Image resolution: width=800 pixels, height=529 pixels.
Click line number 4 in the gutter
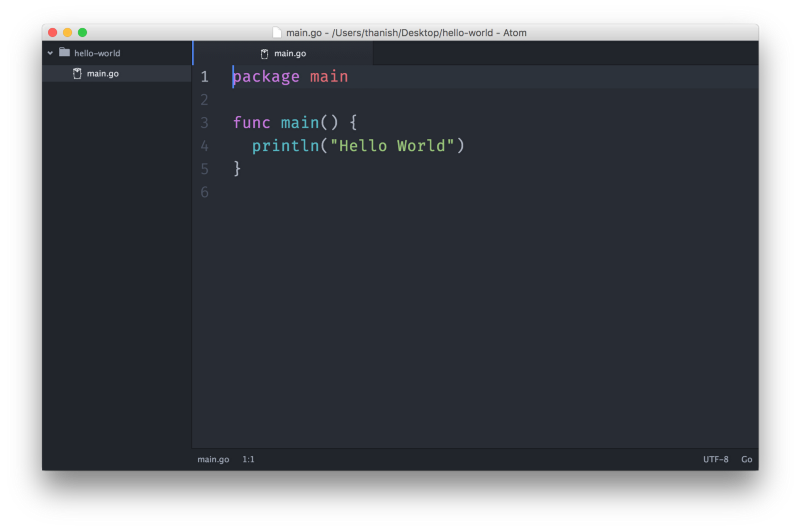click(x=205, y=146)
